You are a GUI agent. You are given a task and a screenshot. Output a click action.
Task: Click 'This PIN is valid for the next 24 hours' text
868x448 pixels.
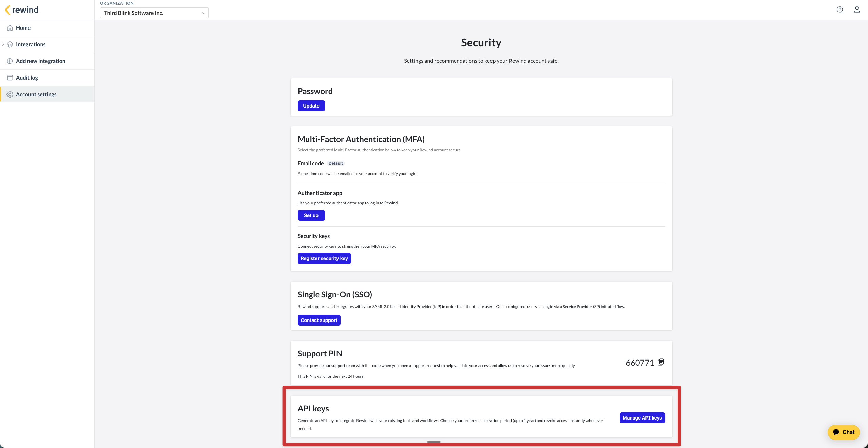point(331,376)
